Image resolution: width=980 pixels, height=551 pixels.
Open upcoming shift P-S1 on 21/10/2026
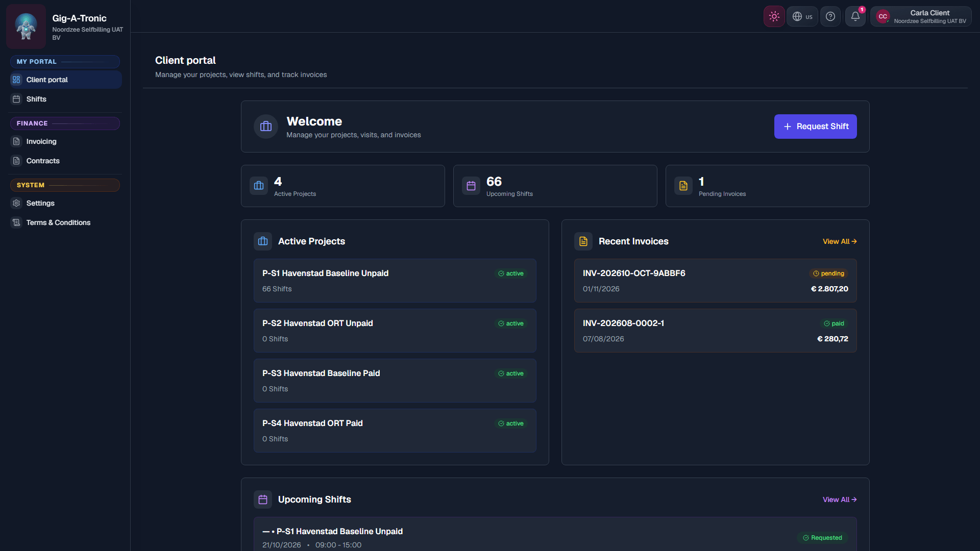[x=555, y=535]
